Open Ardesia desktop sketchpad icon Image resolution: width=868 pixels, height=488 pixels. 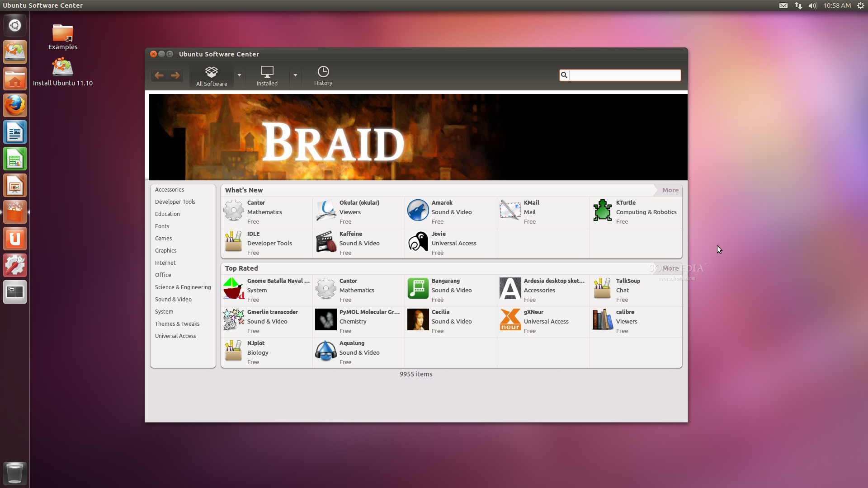click(x=510, y=289)
